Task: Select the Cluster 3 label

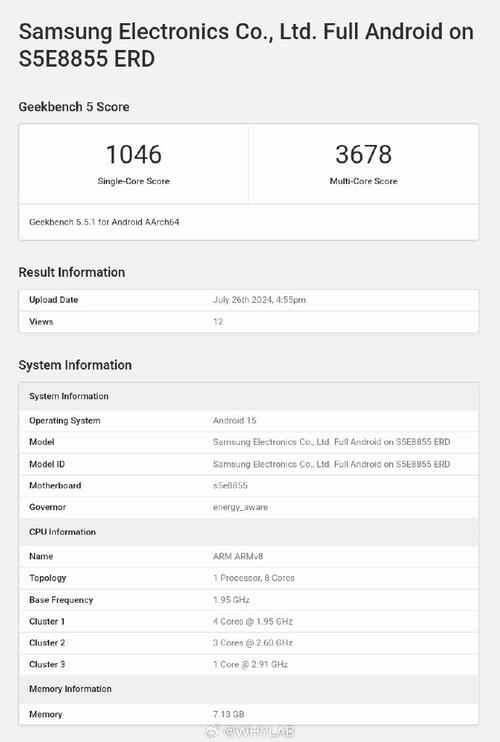Action: [47, 664]
